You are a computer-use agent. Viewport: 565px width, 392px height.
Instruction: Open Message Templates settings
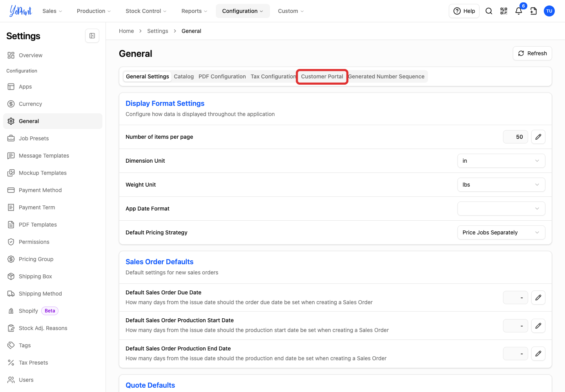pos(53,156)
